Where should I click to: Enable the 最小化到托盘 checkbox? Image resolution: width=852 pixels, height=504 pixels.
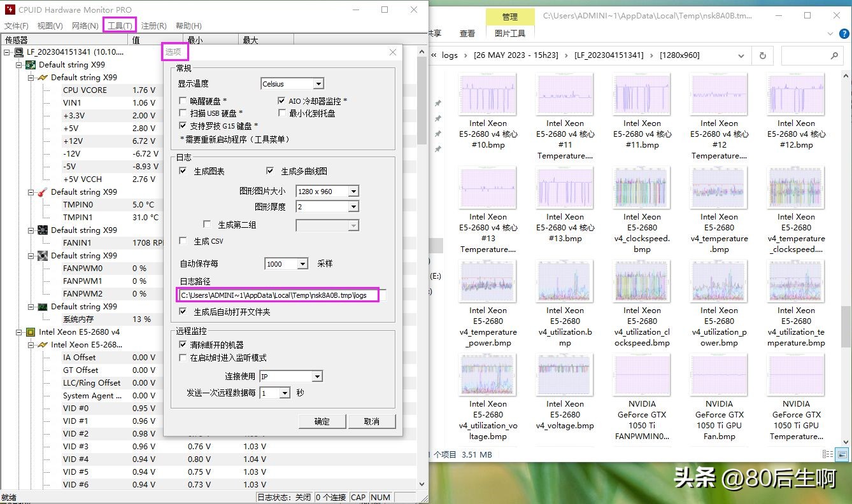click(x=282, y=113)
